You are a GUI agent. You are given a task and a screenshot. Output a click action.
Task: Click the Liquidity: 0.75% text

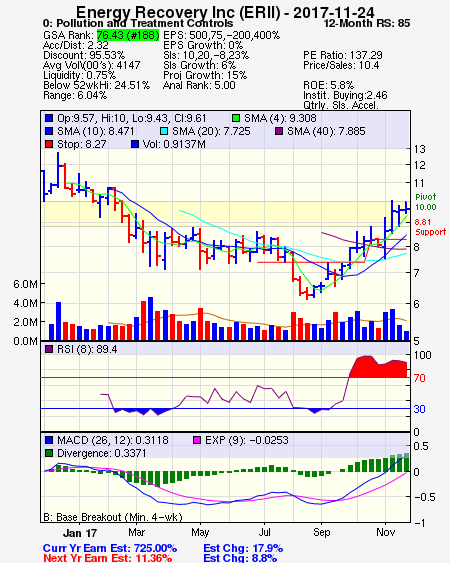(x=79, y=75)
